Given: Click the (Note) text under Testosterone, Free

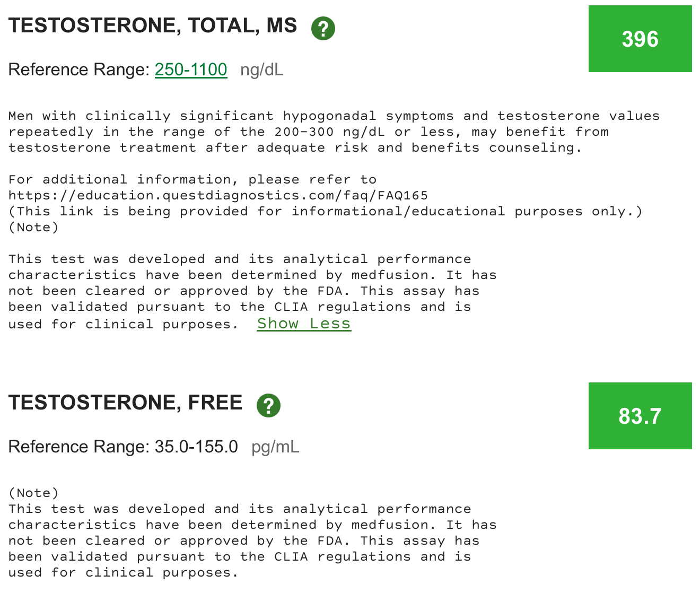Looking at the screenshot, I should [x=33, y=493].
